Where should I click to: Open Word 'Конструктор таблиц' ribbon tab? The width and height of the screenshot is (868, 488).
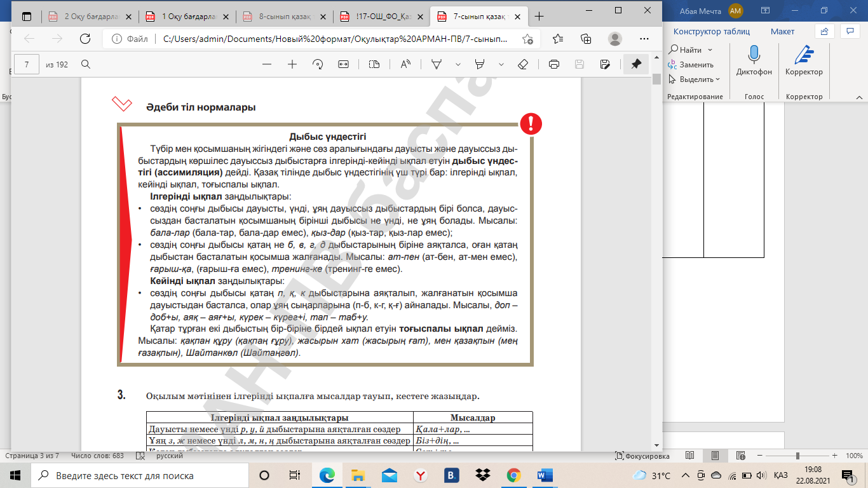[x=712, y=31]
